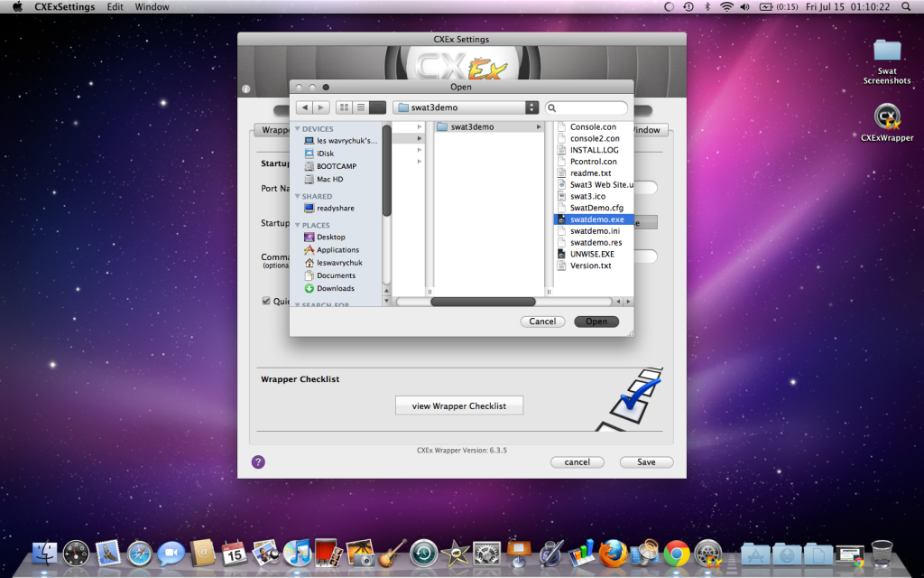Viewport: 924px width, 578px height.
Task: Click view Wrapper Checklist button
Action: (x=459, y=406)
